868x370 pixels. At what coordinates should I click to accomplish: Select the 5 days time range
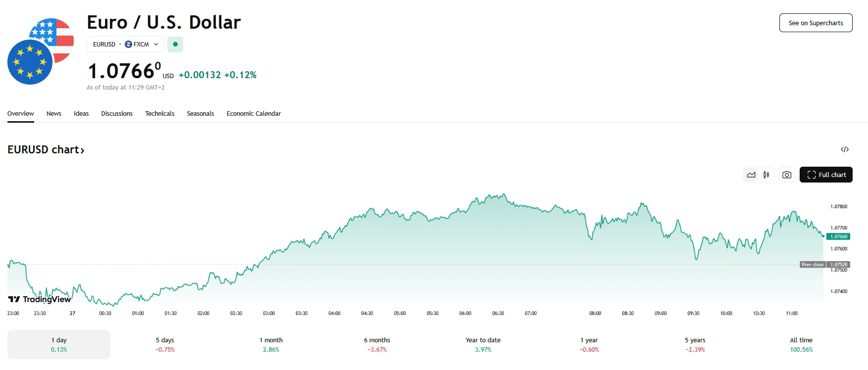165,344
